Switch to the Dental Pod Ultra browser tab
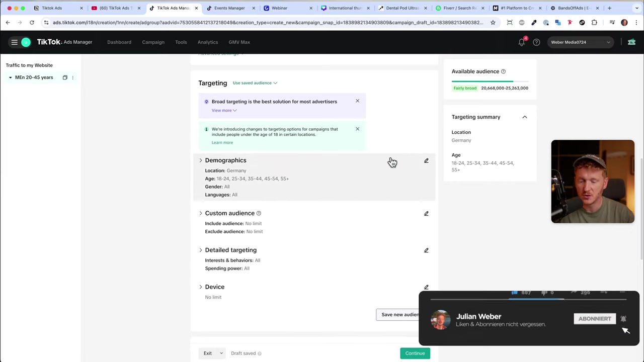 pos(401,8)
